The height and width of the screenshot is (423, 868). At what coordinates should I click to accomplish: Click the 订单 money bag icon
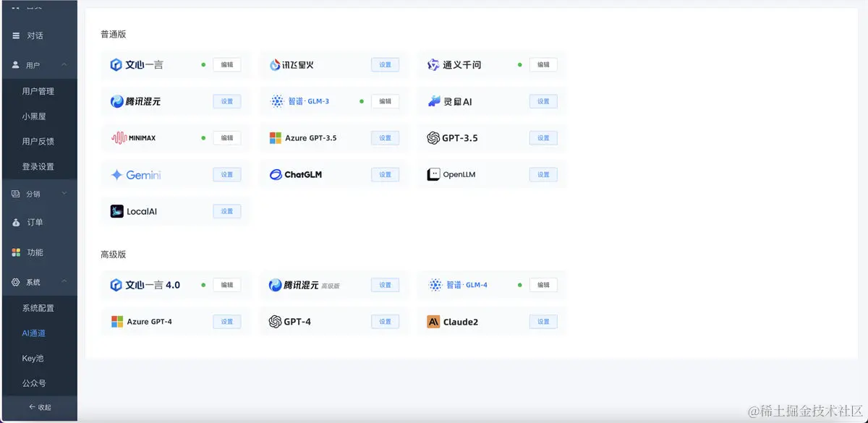tap(16, 222)
